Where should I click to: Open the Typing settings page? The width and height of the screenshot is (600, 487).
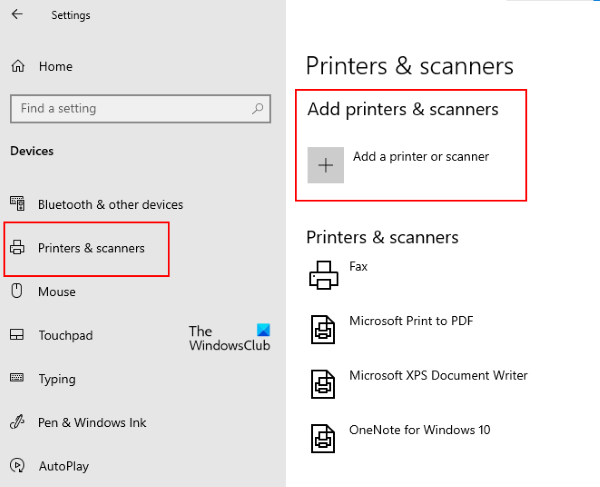57,379
